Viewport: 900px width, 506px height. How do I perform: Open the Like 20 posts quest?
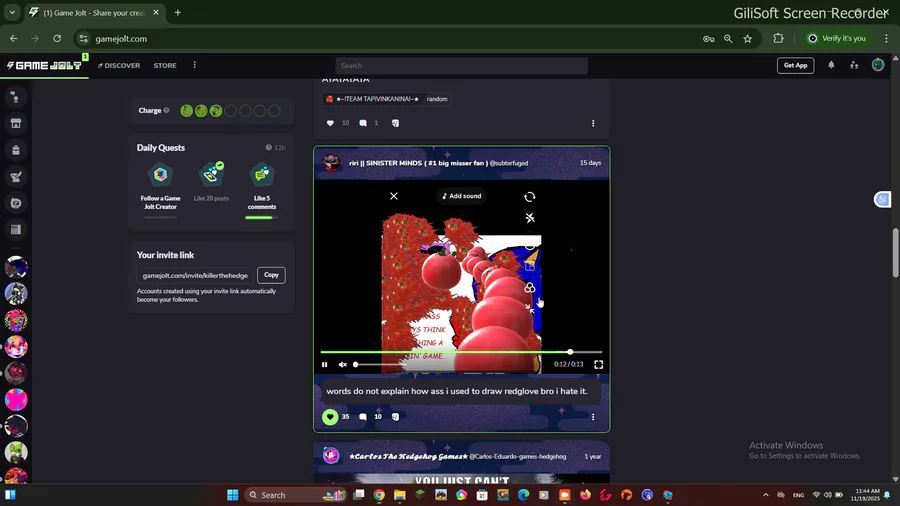click(211, 182)
